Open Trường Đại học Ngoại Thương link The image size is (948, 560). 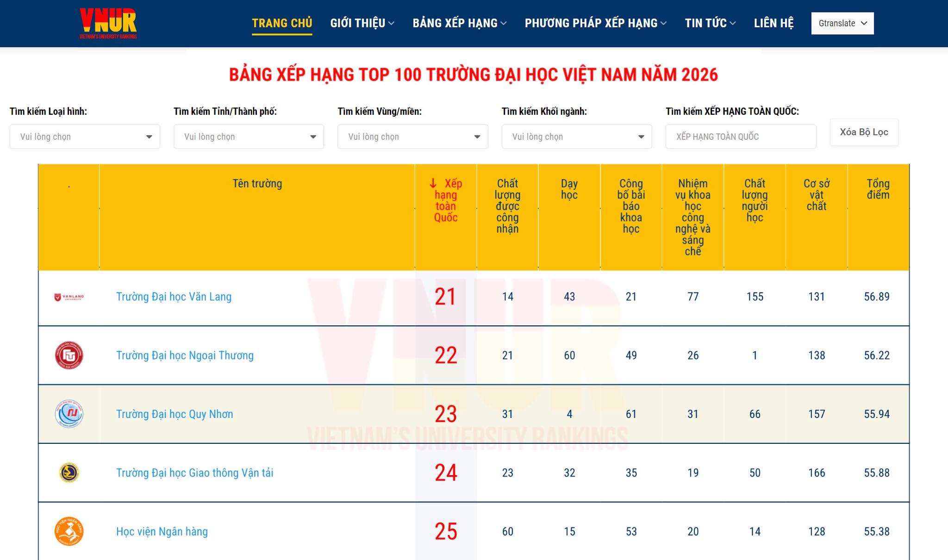click(185, 355)
